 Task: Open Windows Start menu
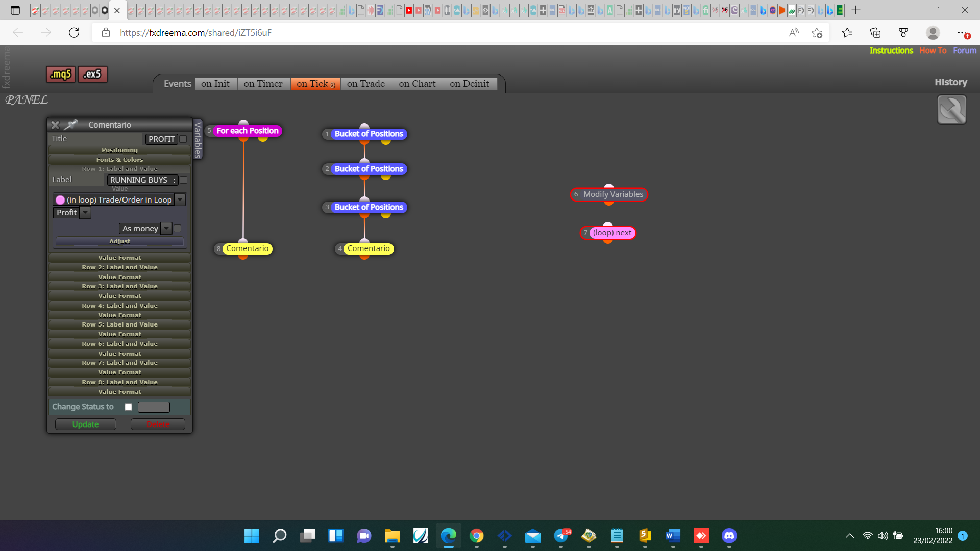252,536
